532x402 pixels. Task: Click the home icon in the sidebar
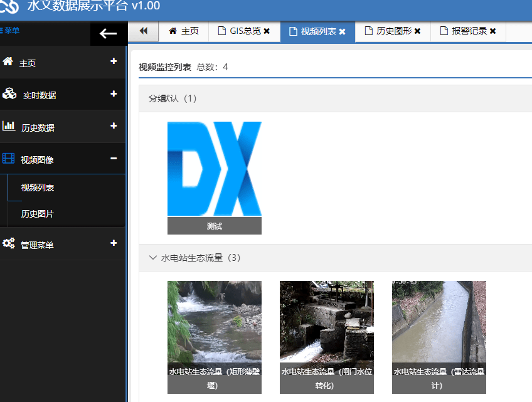pos(8,61)
